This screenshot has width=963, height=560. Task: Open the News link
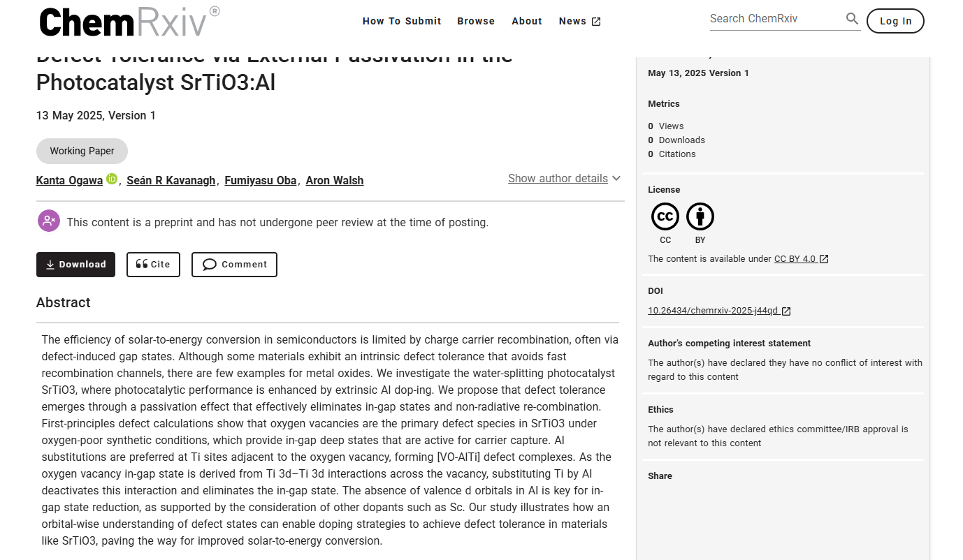(x=579, y=21)
